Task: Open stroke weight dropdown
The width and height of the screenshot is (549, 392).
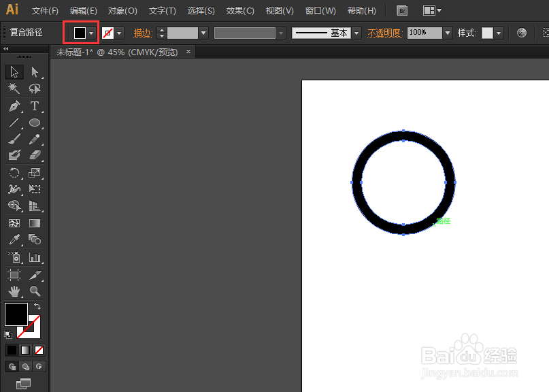Action: pos(203,33)
